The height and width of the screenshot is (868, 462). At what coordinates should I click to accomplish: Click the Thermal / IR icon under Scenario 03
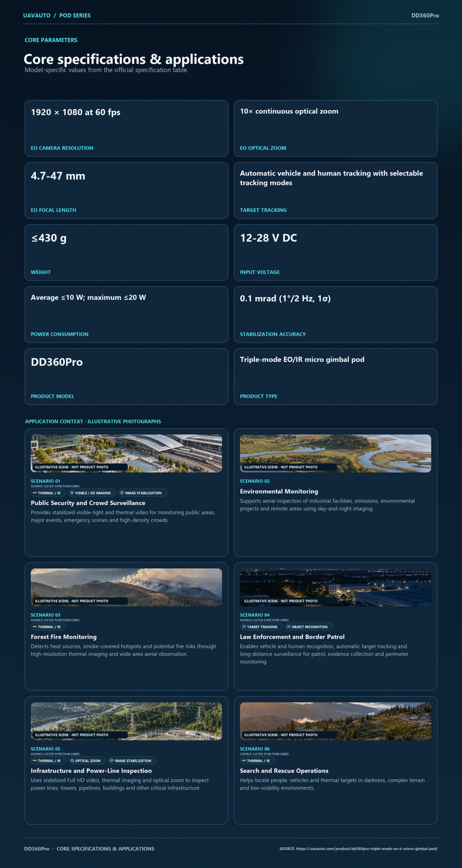click(x=35, y=627)
